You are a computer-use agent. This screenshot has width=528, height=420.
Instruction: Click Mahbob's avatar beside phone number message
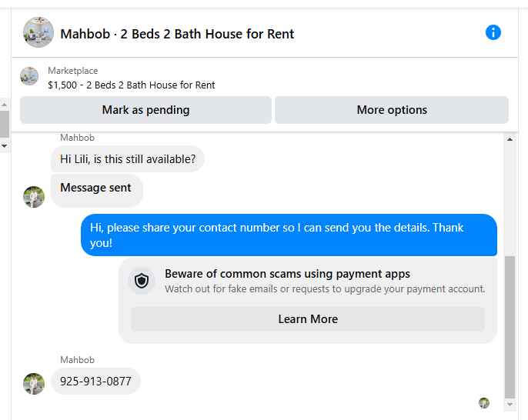pos(34,384)
